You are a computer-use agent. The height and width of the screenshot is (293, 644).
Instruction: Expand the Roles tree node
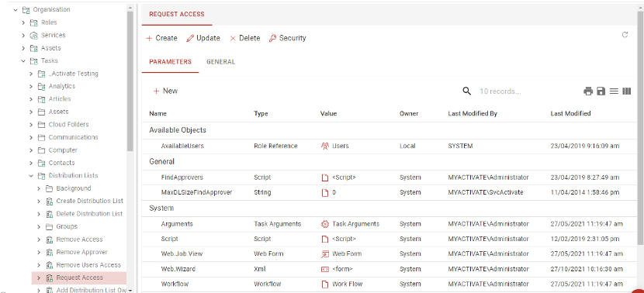pyautogui.click(x=23, y=22)
